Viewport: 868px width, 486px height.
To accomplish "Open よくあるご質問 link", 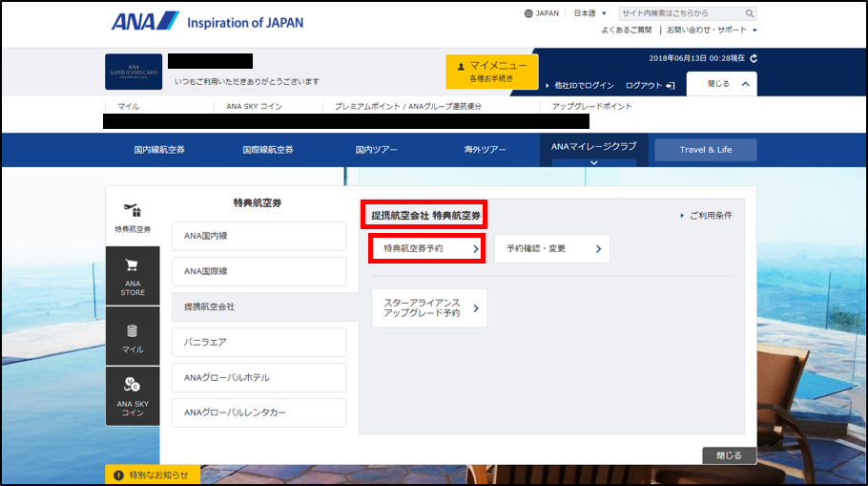I will pyautogui.click(x=626, y=30).
